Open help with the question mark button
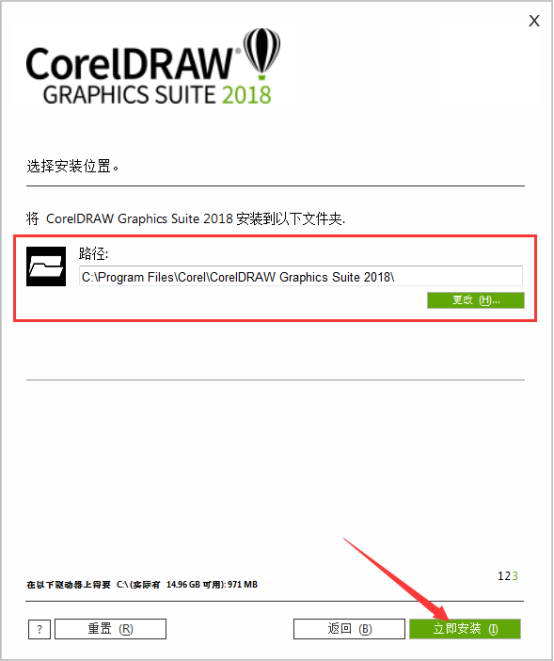Screen dimensions: 554x661 [x=40, y=629]
